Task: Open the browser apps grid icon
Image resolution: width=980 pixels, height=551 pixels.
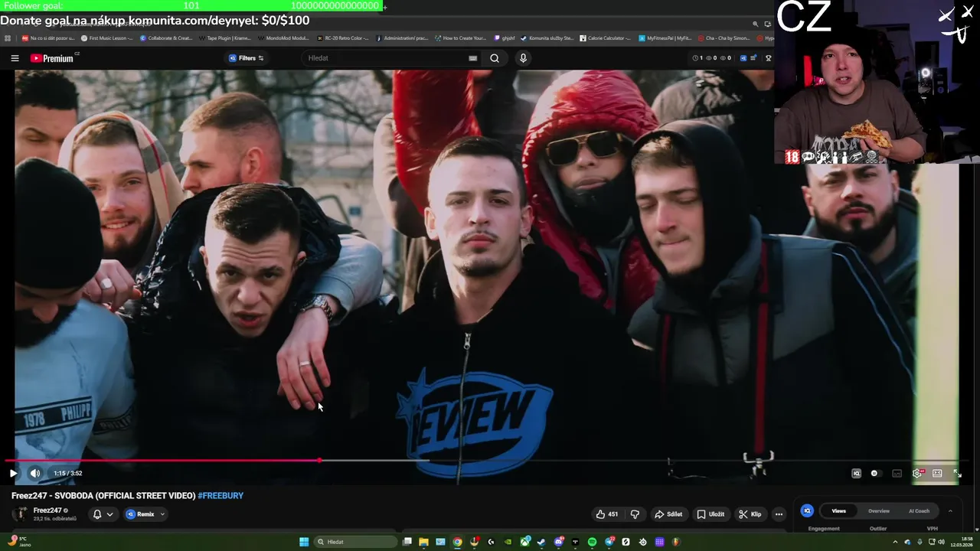Action: click(8, 37)
